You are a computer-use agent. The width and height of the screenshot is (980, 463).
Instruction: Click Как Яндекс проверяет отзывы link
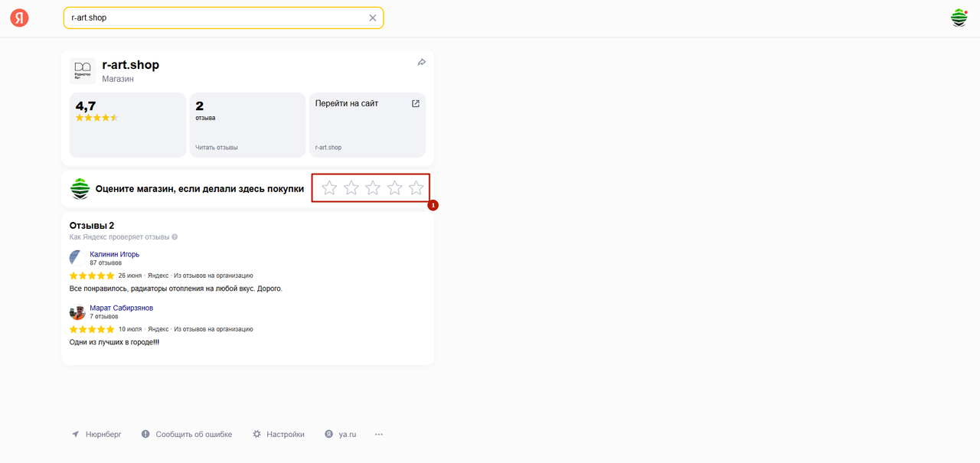pyautogui.click(x=119, y=237)
